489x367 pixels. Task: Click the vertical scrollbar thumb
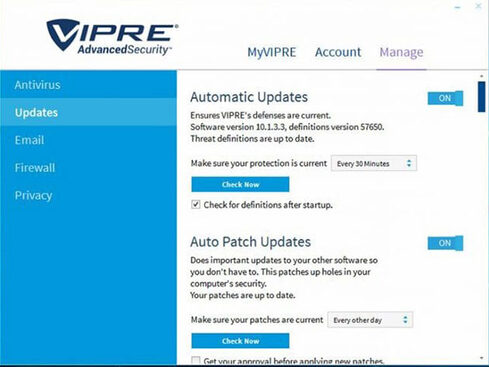pos(481,97)
